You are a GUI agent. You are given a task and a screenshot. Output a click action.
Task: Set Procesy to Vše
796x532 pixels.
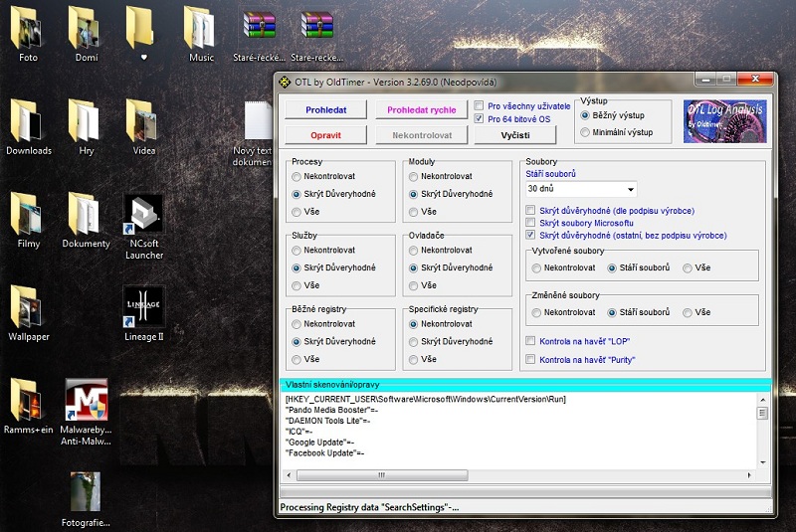[x=297, y=212]
